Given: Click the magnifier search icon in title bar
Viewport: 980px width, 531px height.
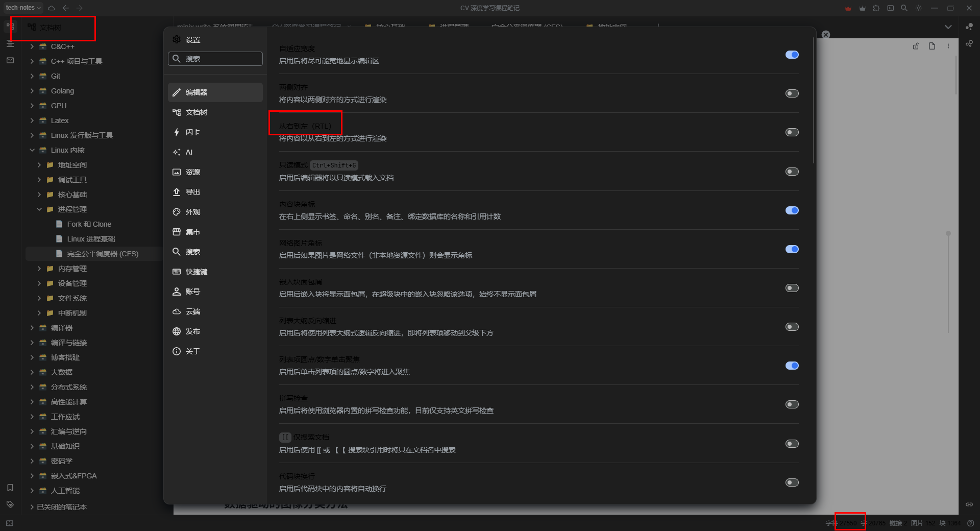Looking at the screenshot, I should tap(904, 8).
